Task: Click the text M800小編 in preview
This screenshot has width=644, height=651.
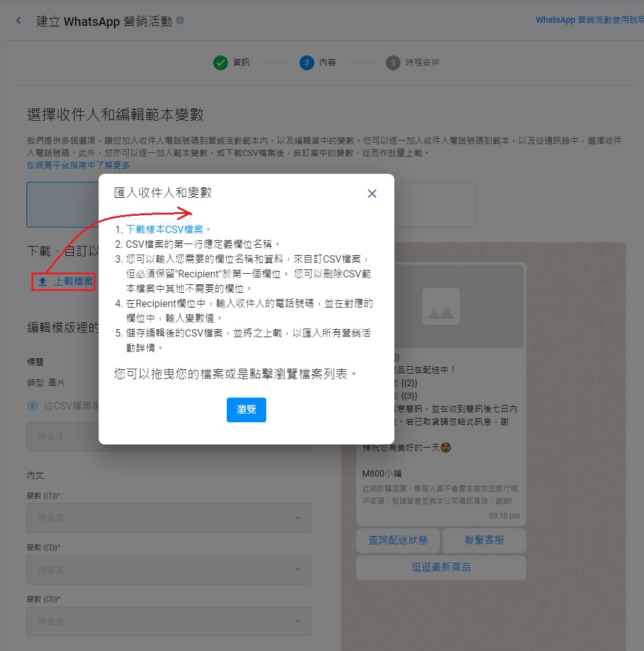Action: click(381, 473)
